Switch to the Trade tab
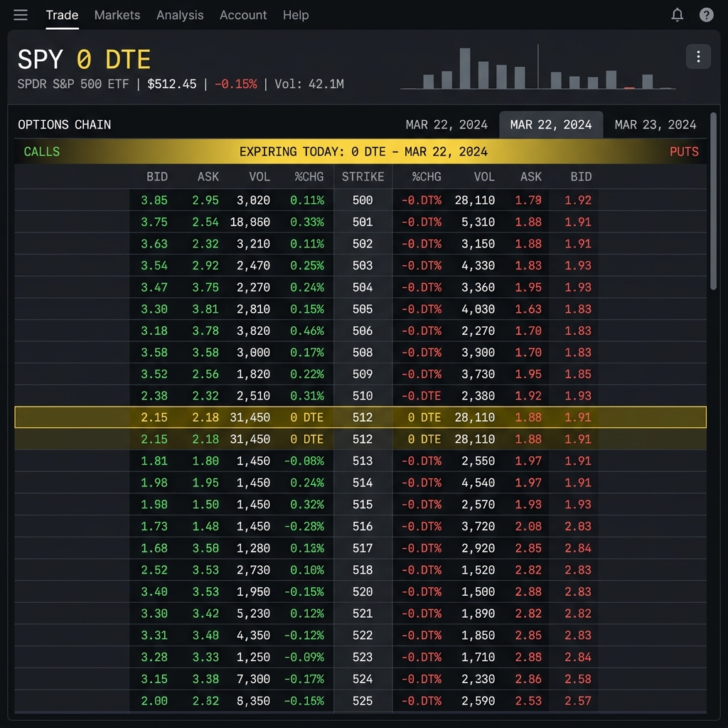Screen dimensions: 728x728 pyautogui.click(x=62, y=15)
